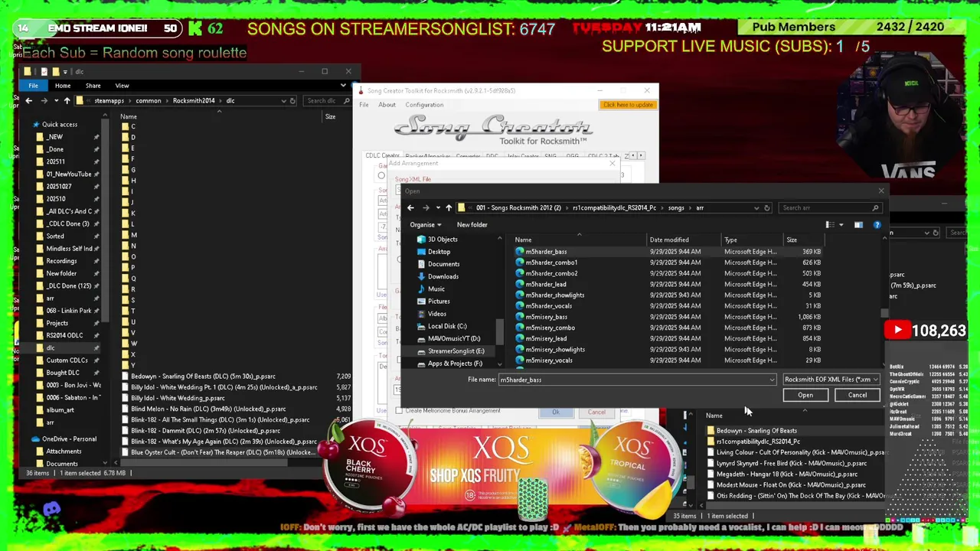Expand the File name history dropdown

[772, 380]
